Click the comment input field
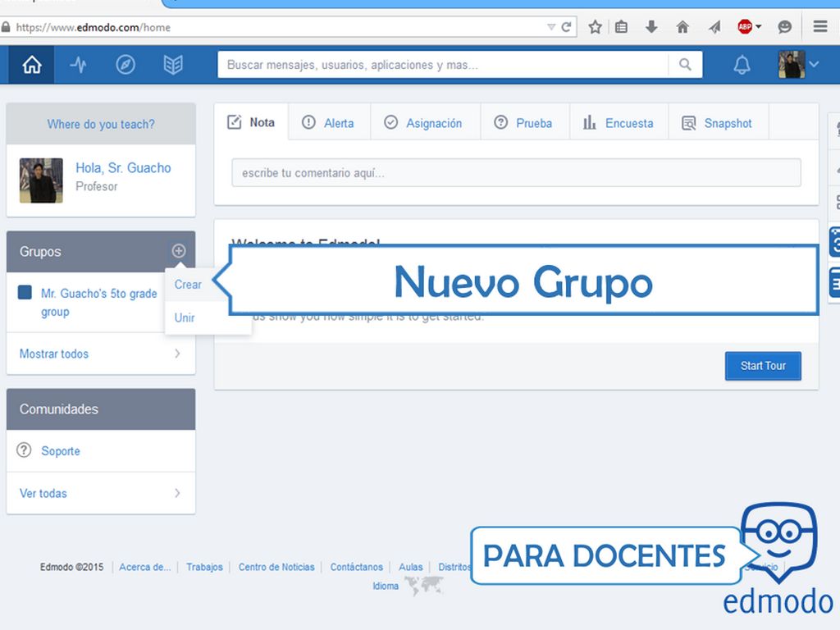 (516, 173)
